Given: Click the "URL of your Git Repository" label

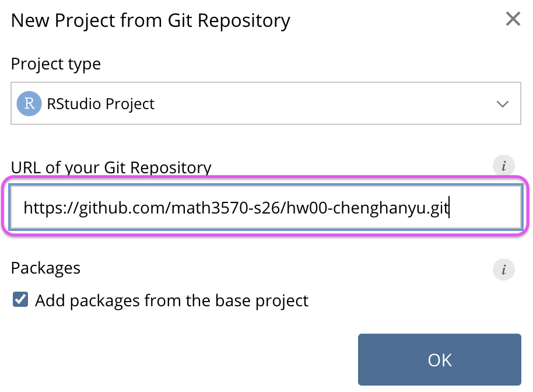Looking at the screenshot, I should pos(111,167).
